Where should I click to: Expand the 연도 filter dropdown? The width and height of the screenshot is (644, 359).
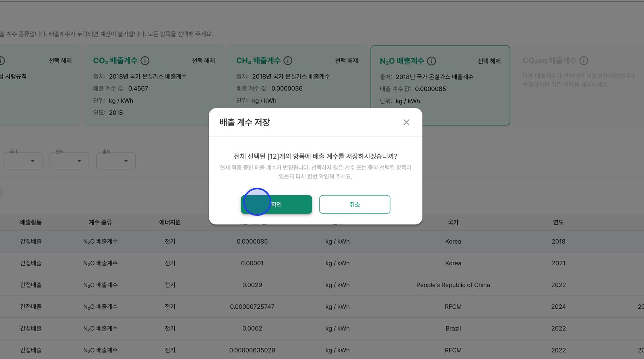[x=69, y=161]
